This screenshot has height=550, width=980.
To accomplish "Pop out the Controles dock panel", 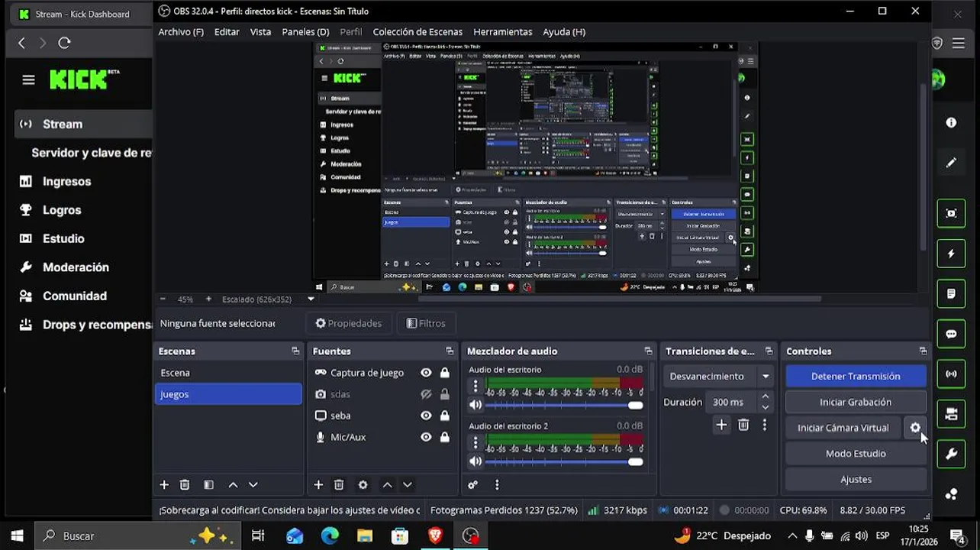I will pos(923,351).
